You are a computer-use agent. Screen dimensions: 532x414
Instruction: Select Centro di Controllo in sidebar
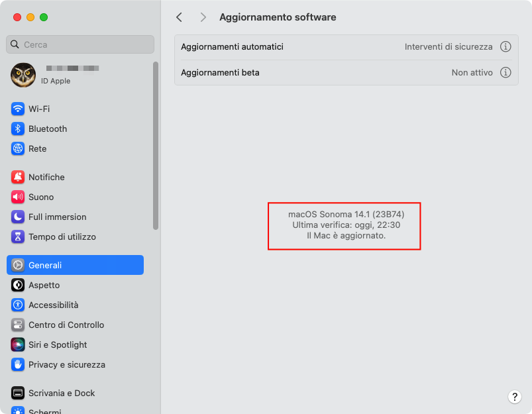76,325
